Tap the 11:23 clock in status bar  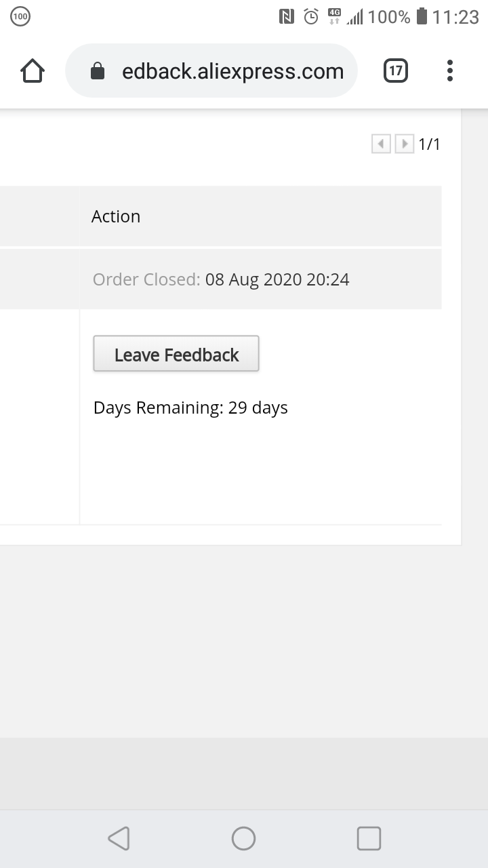tap(455, 17)
